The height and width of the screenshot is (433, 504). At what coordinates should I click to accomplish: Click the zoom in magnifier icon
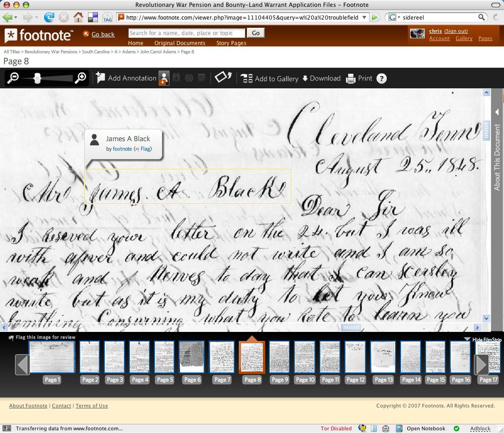(x=80, y=78)
